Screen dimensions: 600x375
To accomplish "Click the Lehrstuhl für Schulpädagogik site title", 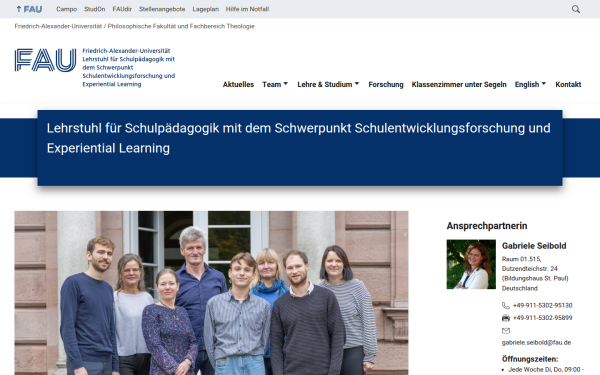I will (129, 67).
